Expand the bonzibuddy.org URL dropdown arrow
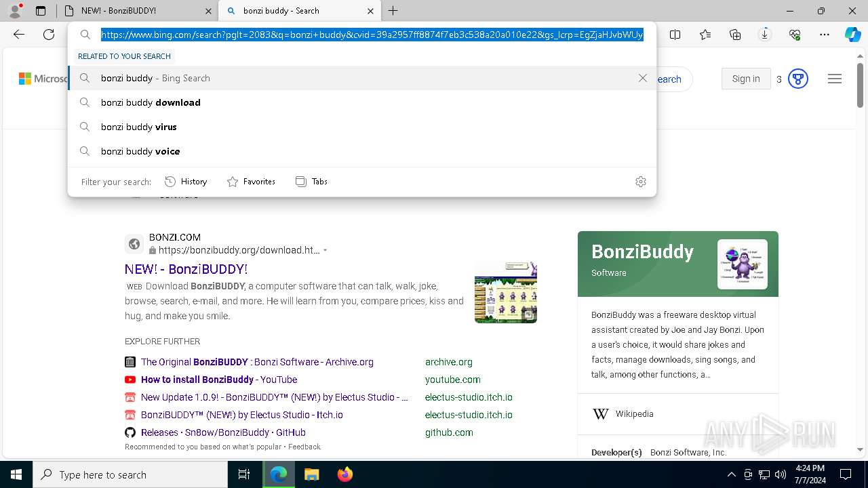This screenshot has width=868, height=488. [325, 250]
